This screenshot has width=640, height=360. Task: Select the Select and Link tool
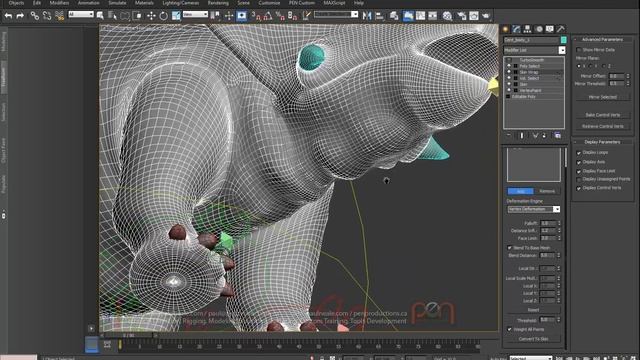(x=35, y=16)
